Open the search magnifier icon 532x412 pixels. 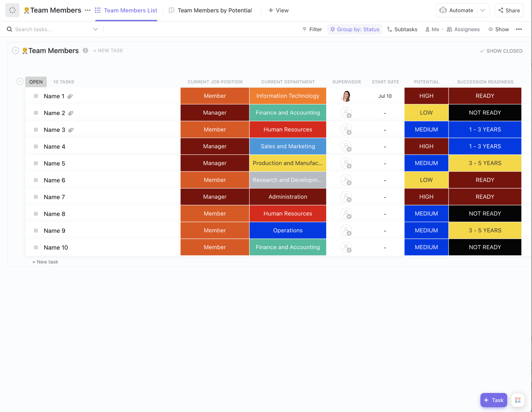click(9, 29)
